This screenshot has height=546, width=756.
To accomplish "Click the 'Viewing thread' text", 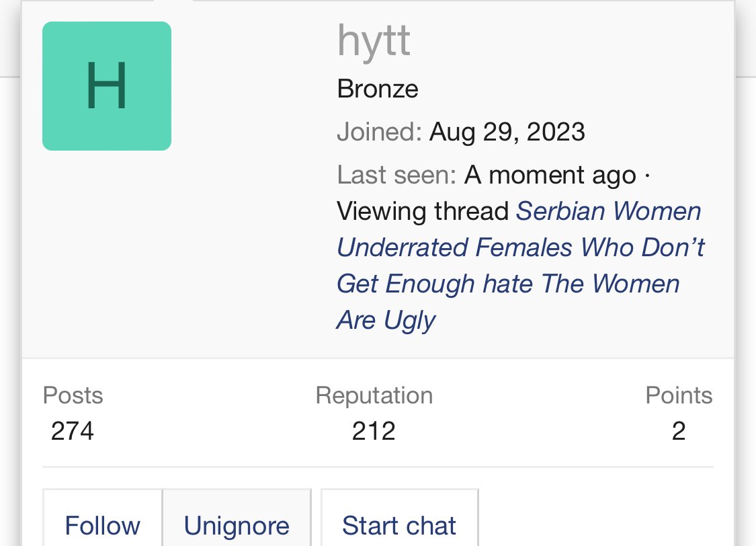I will point(423,212).
